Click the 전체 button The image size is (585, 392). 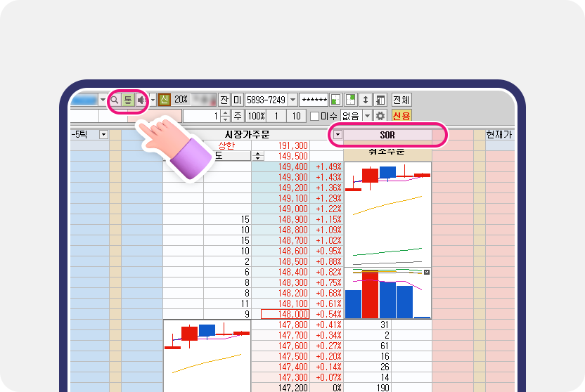tap(401, 100)
